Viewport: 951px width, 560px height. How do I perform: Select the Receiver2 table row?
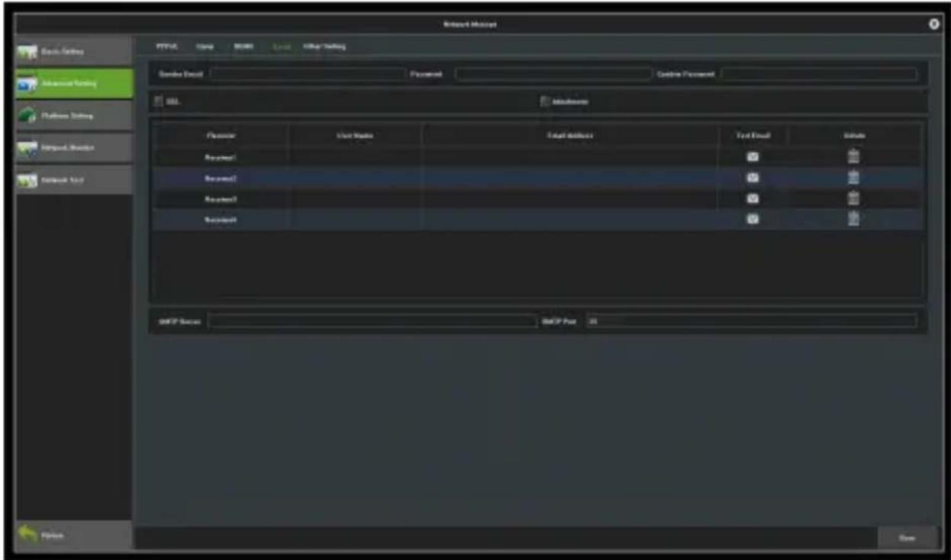[537, 178]
